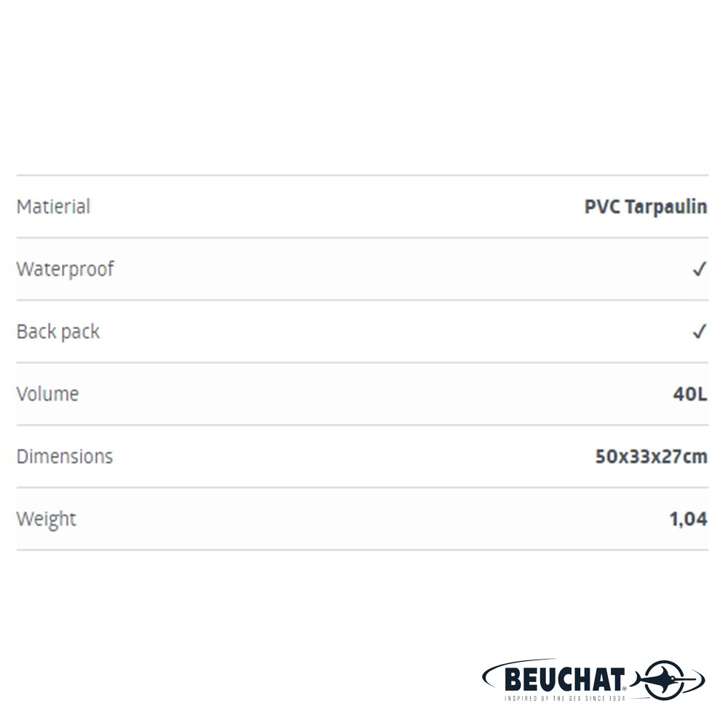This screenshot has height=728, width=728.
Task: Click the Waterproof row checkmark
Action: click(x=699, y=269)
